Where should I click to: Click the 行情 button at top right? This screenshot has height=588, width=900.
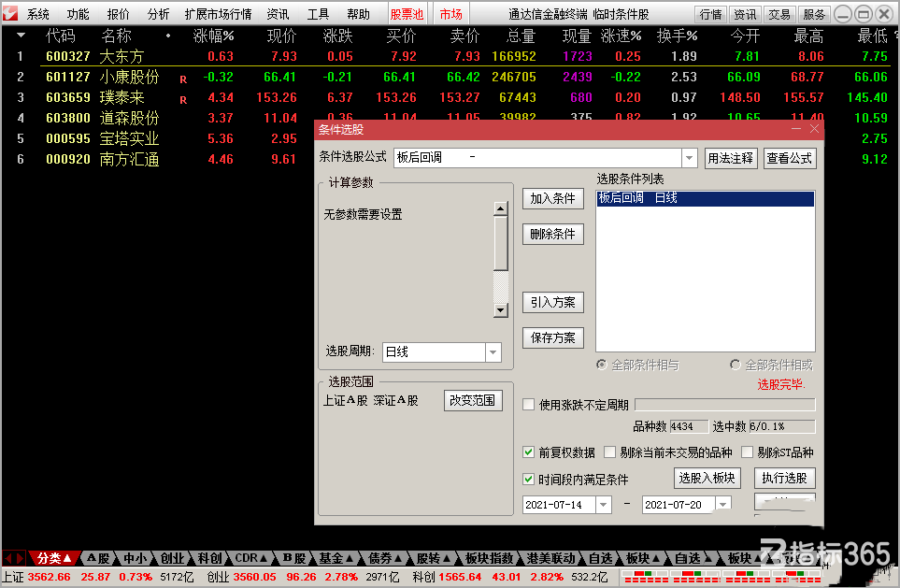710,14
